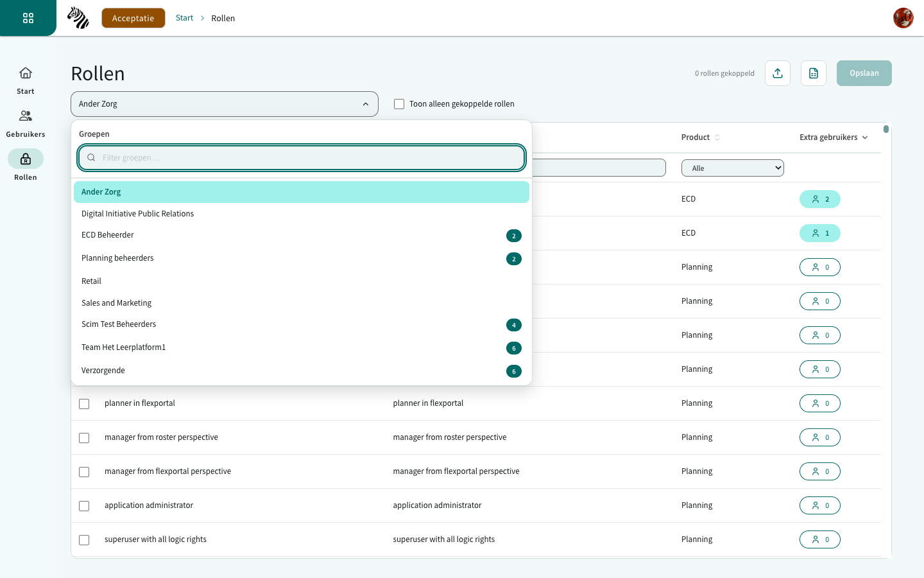
Task: Check the planner in flexportal row
Action: point(84,404)
